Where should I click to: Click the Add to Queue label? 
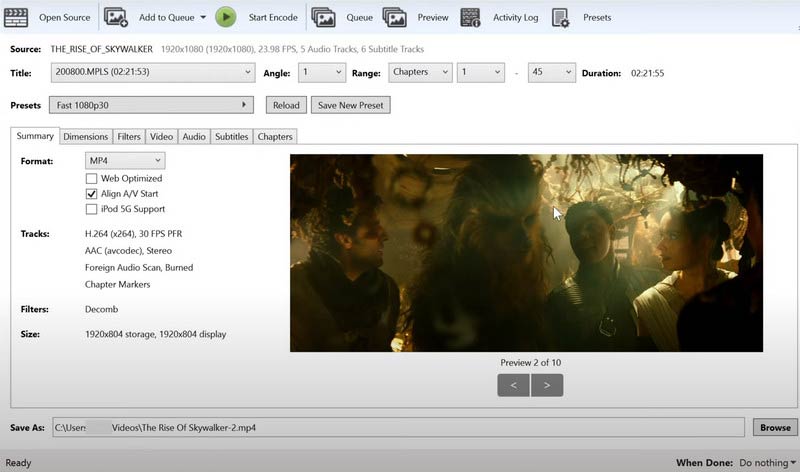pyautogui.click(x=166, y=17)
